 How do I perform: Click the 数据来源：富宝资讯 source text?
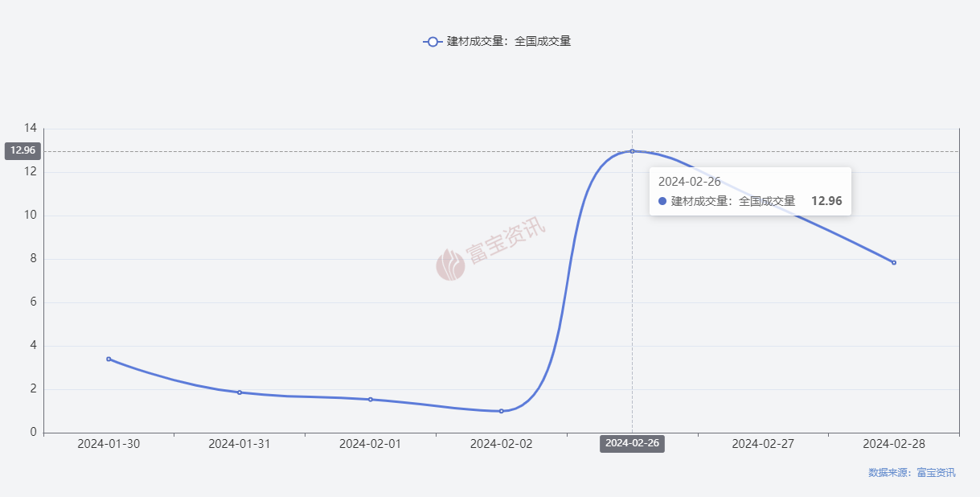(912, 473)
